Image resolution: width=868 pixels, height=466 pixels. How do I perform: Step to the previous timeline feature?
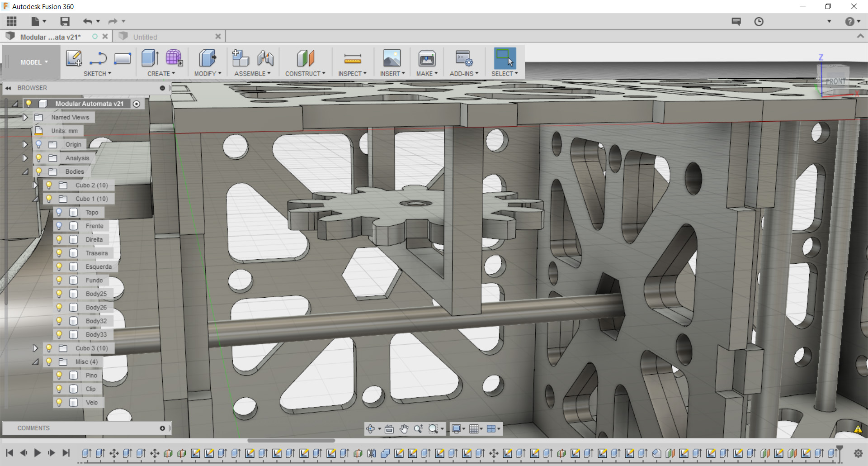(x=24, y=452)
